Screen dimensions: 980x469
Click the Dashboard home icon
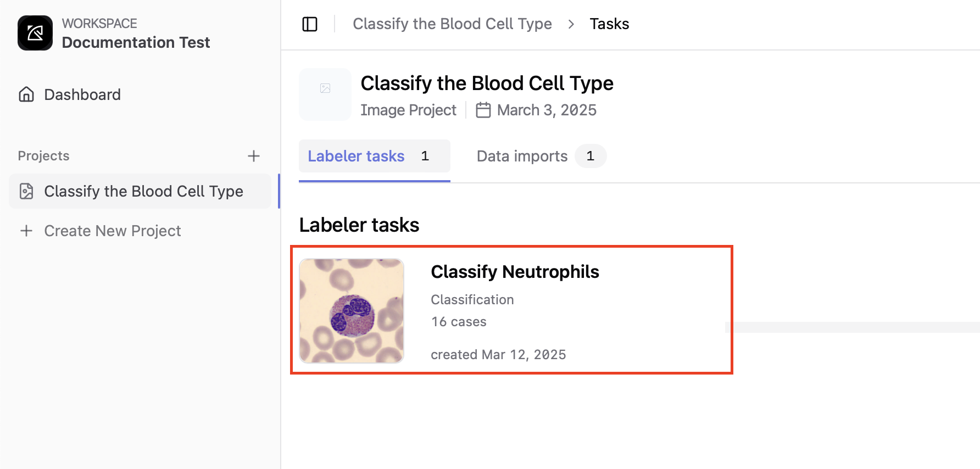click(26, 94)
